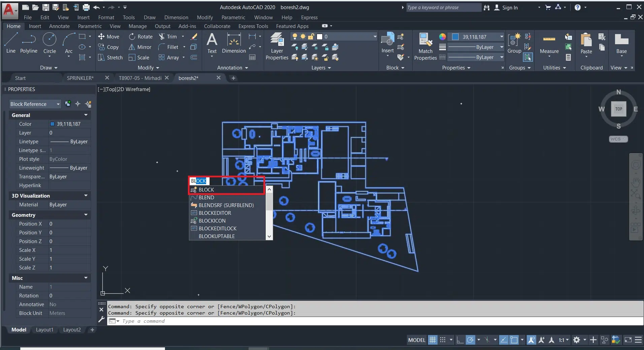Screen dimensions: 644x350
Task: Select BLOCKEDITOR from command suggestions
Action: 215,213
